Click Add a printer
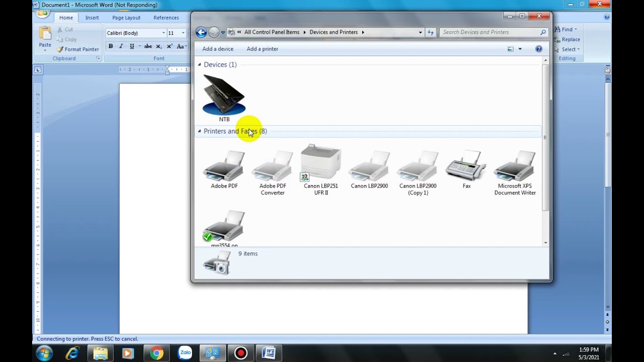Image resolution: width=644 pixels, height=362 pixels. tap(262, 49)
